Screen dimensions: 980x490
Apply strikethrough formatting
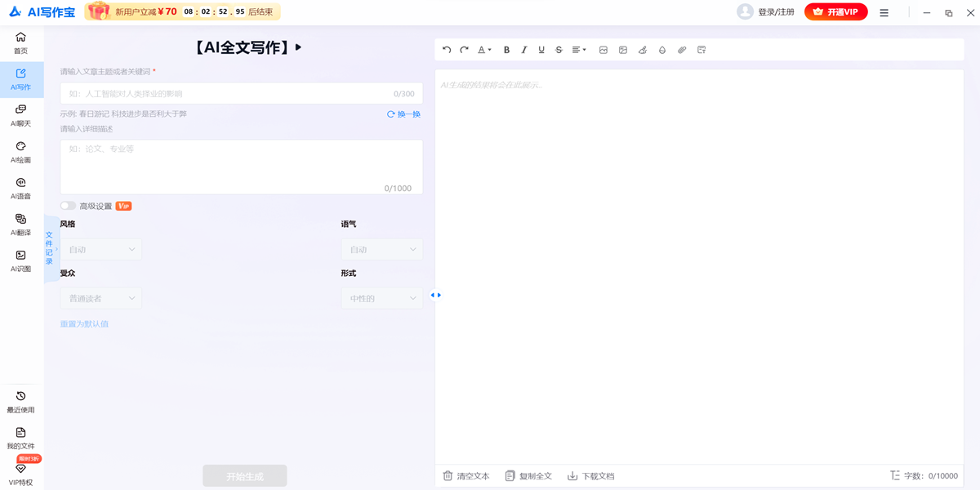click(x=559, y=50)
